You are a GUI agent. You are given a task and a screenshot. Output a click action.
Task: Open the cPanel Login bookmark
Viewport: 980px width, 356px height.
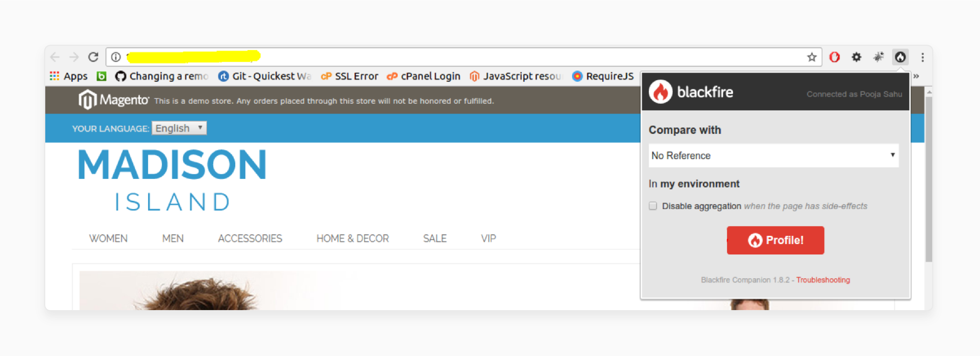pyautogui.click(x=423, y=76)
